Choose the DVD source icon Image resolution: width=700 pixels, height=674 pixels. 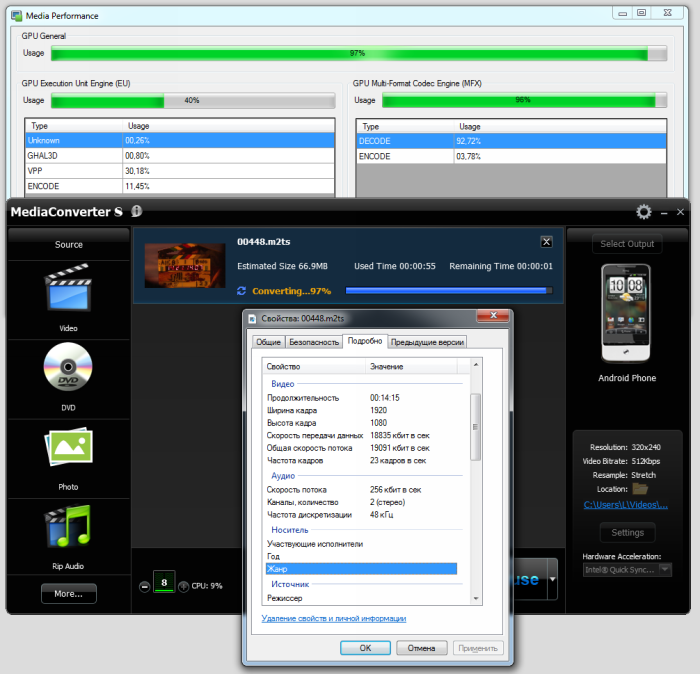(x=68, y=370)
